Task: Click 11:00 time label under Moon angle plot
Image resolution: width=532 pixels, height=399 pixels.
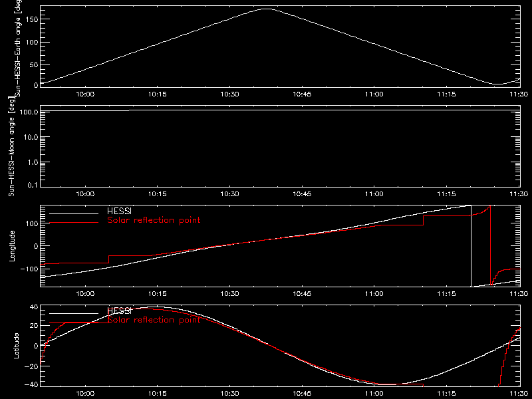Action: [x=374, y=194]
